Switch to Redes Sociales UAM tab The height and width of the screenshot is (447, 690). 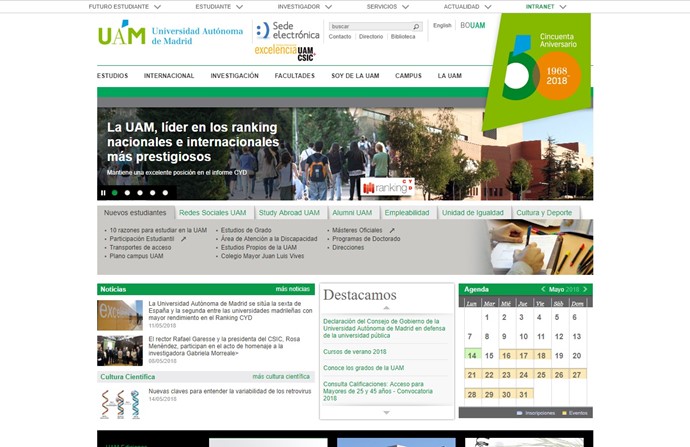pos(213,213)
